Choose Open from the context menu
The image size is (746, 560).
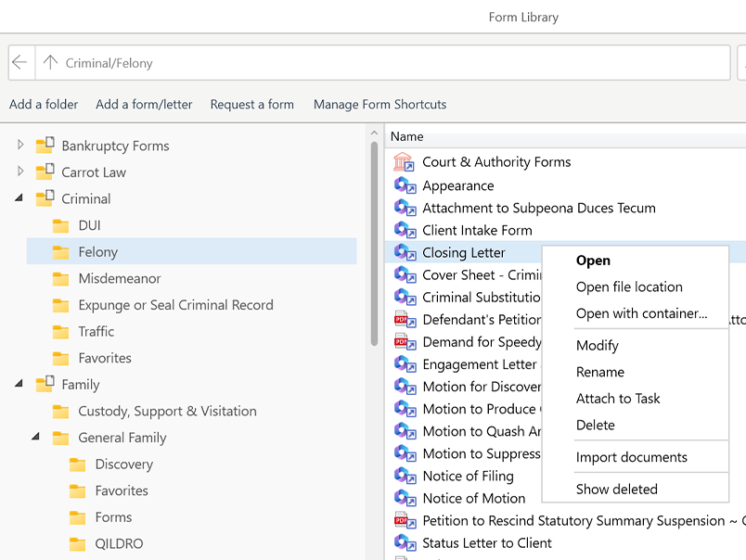tap(593, 261)
